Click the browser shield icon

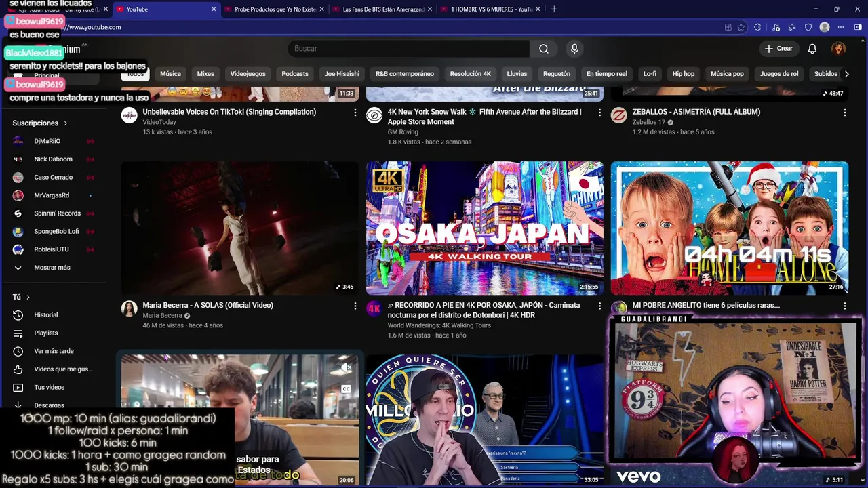[x=808, y=27]
